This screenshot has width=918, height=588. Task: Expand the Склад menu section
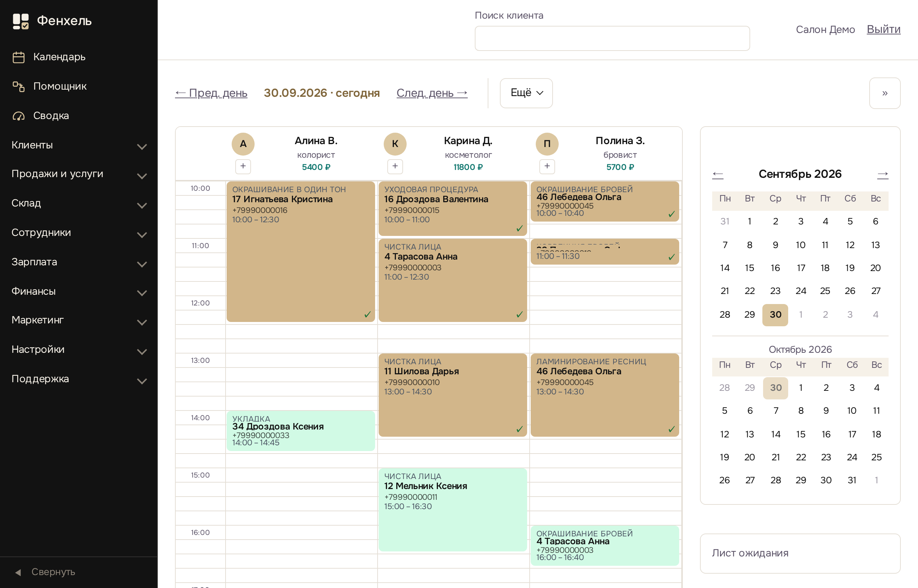(x=79, y=203)
